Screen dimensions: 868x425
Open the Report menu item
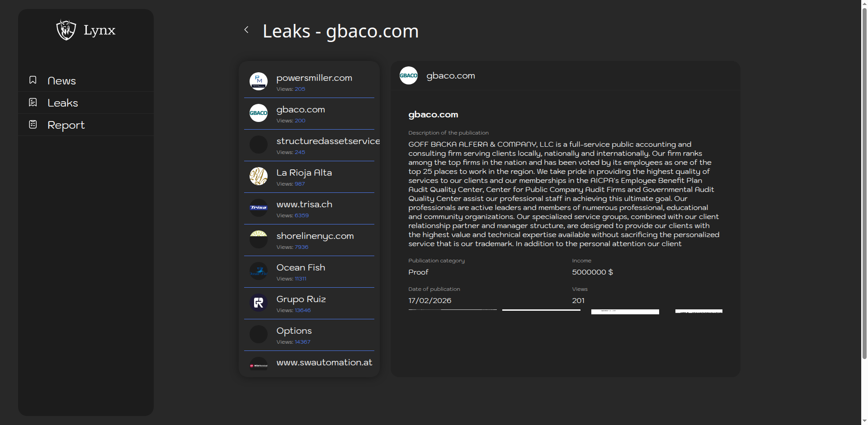(66, 125)
